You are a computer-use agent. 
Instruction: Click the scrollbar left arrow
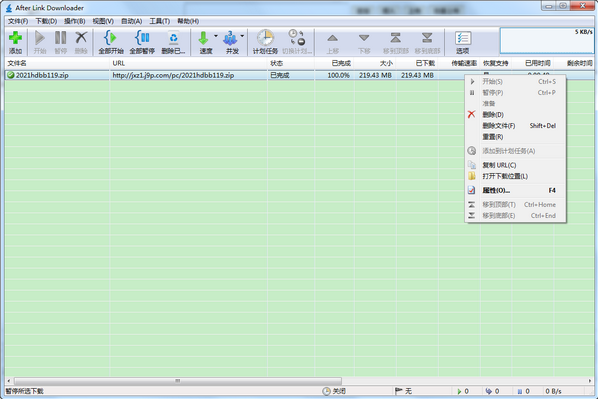point(8,381)
